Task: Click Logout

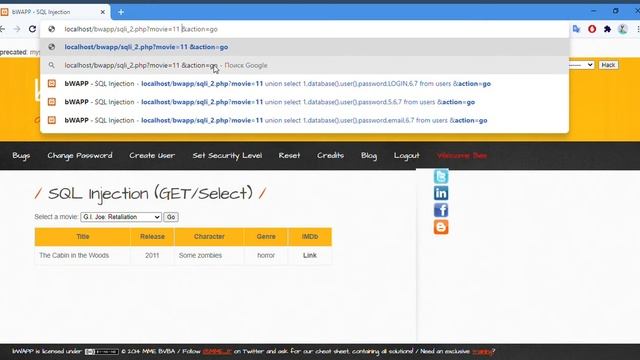Action: click(407, 156)
